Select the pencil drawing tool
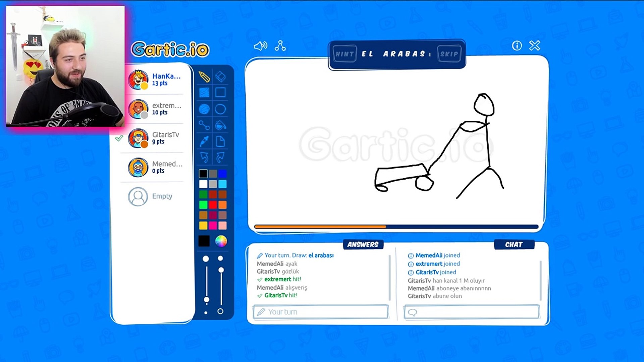 (x=204, y=77)
